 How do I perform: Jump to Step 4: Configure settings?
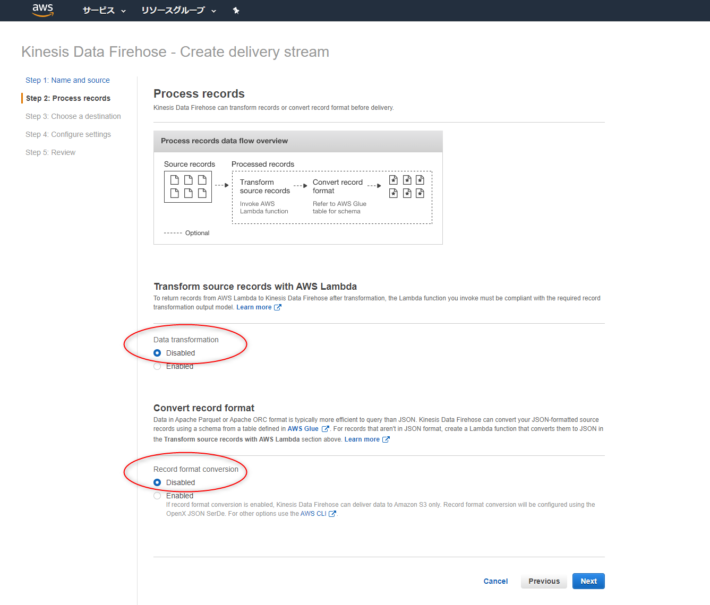tap(68, 134)
